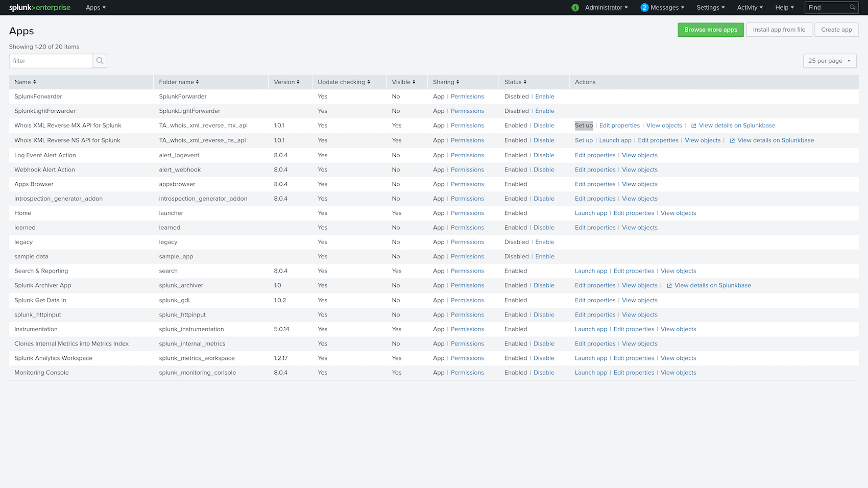Enable the SplunkLightForwarder app
Screen dimensions: 868x488
(x=545, y=111)
